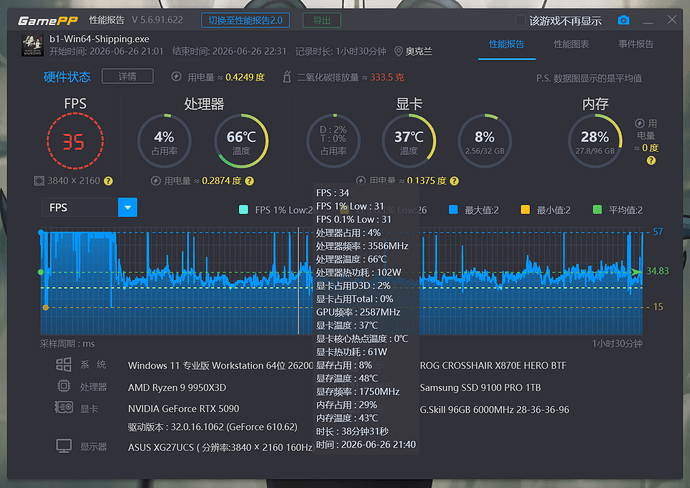Click the monitor icon beside 显示器
The height and width of the screenshot is (488, 690).
[64, 446]
